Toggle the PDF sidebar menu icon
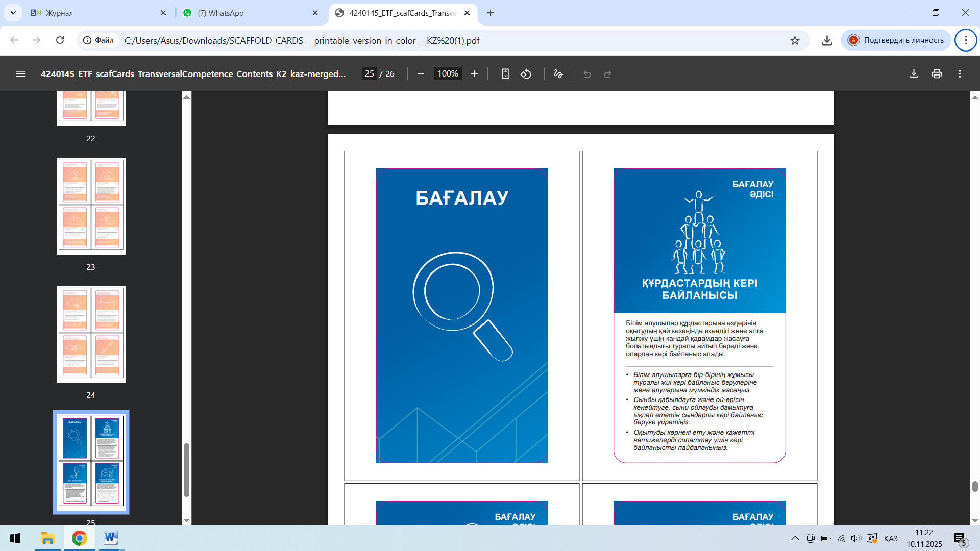This screenshot has height=551, width=980. pos(20,74)
